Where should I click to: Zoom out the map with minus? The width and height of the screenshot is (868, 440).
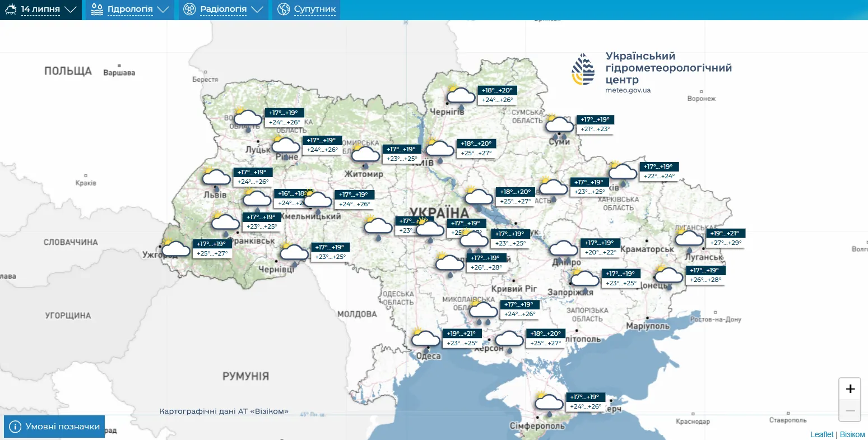[x=850, y=410]
